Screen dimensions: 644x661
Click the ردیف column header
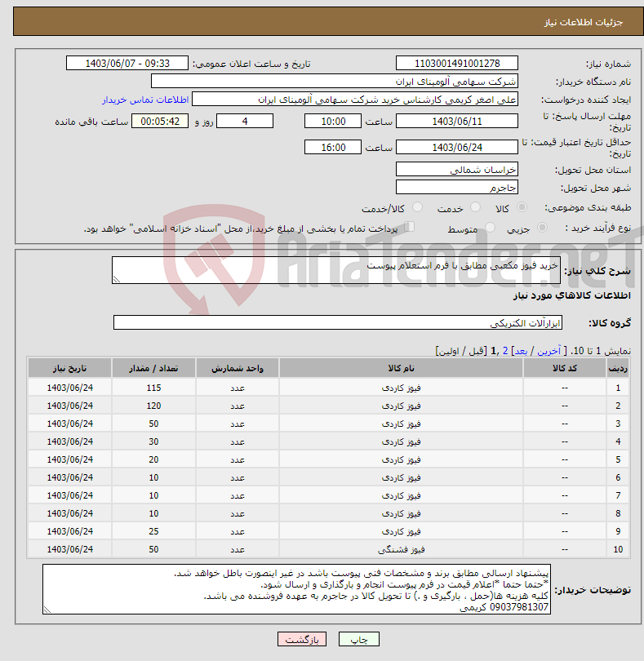[x=618, y=368]
